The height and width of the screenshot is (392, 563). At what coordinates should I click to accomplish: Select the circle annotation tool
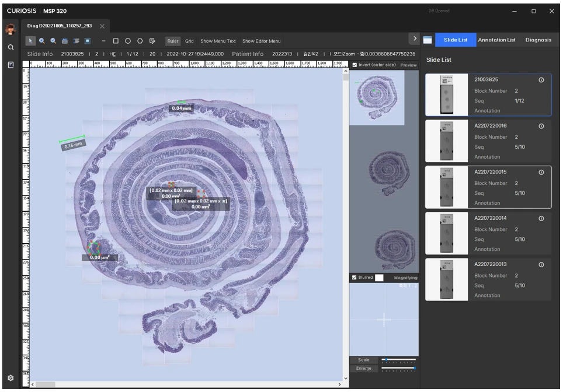(128, 41)
